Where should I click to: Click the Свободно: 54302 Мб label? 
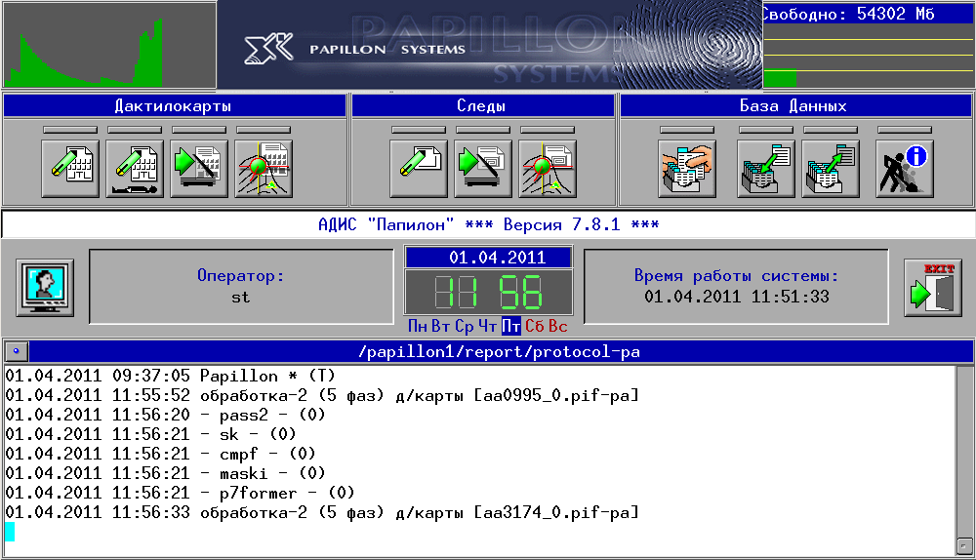click(849, 14)
